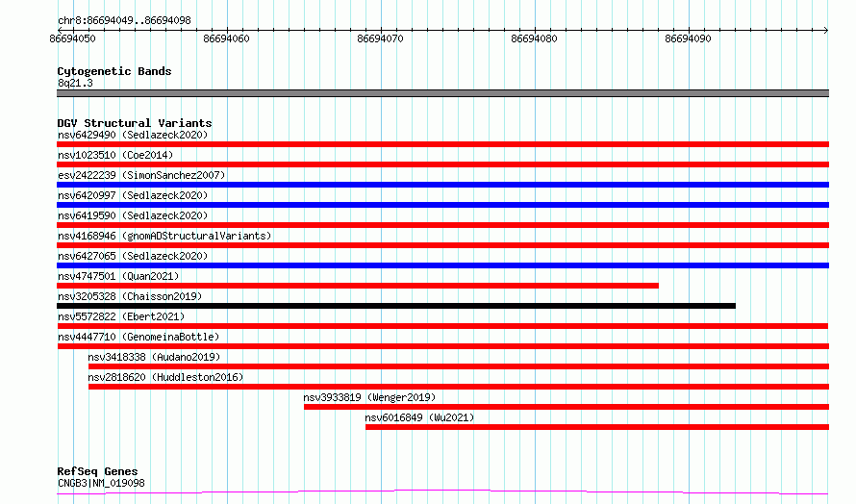Click the DGV Structural Variants track title
The width and height of the screenshot is (856, 504).
135,123
